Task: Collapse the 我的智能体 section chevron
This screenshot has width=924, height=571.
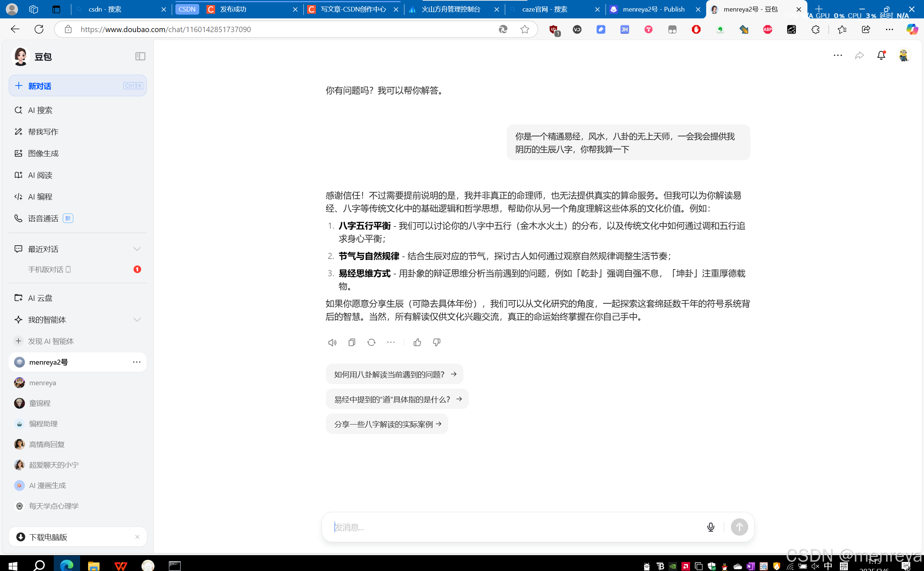Action: pyautogui.click(x=137, y=320)
